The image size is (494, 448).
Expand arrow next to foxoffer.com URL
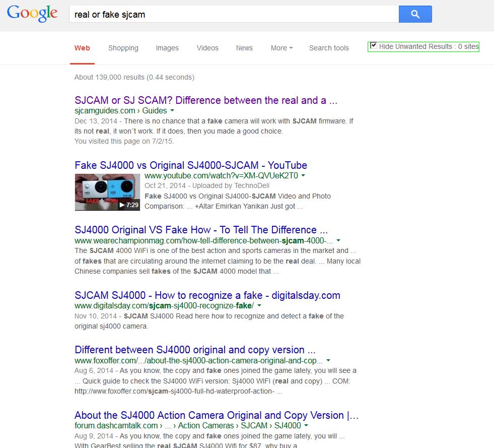328,360
